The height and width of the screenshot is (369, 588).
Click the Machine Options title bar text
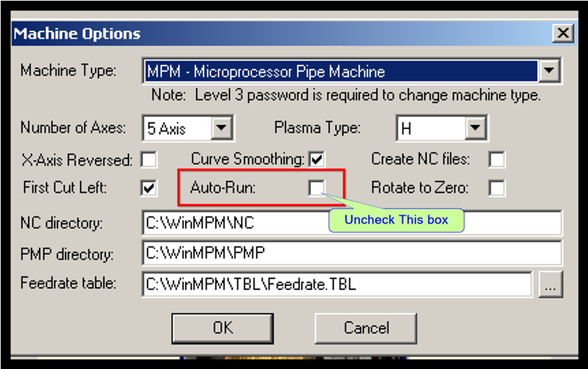click(77, 34)
